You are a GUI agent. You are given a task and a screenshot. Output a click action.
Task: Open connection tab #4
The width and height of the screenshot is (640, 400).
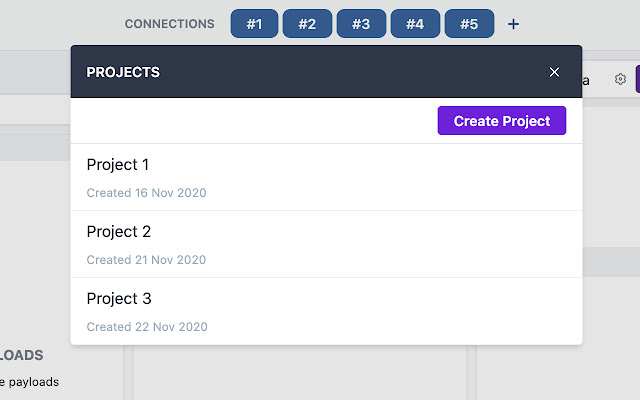coord(415,24)
